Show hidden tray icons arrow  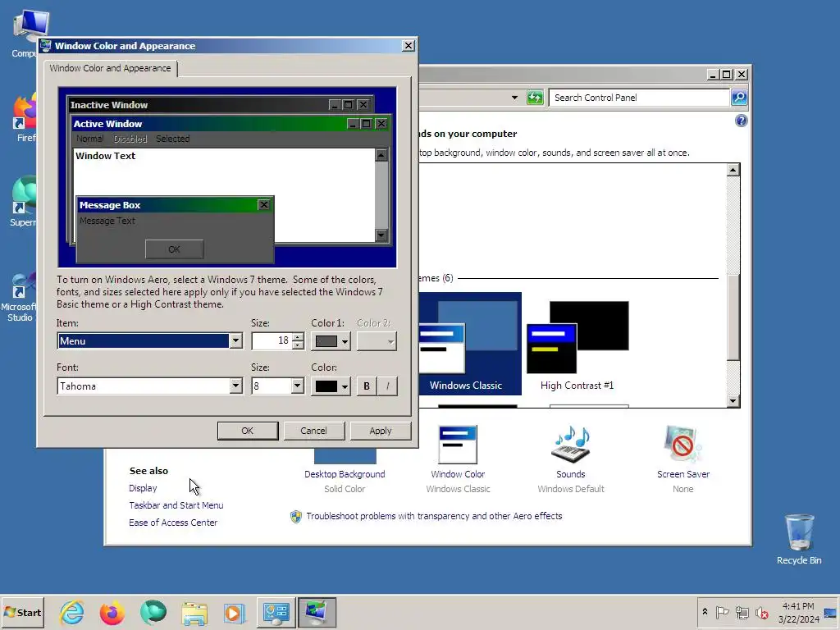705,612
